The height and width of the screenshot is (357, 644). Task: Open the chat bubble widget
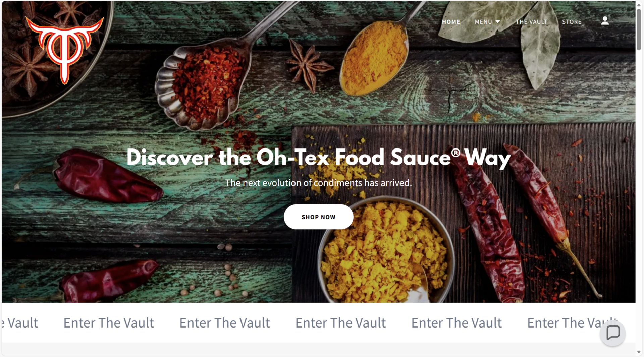[x=612, y=333]
